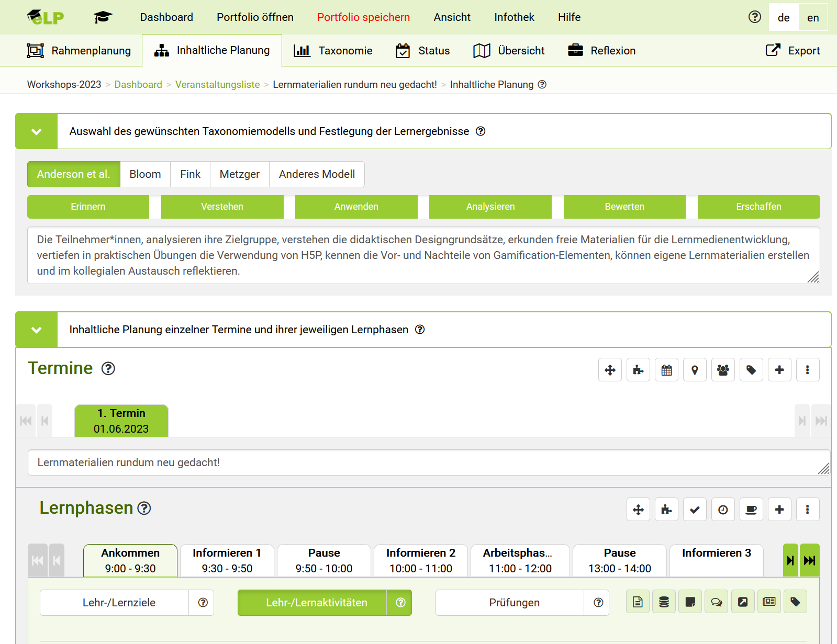837x644 pixels.
Task: Click the calendar icon in Termine toolbar
Action: 666,370
